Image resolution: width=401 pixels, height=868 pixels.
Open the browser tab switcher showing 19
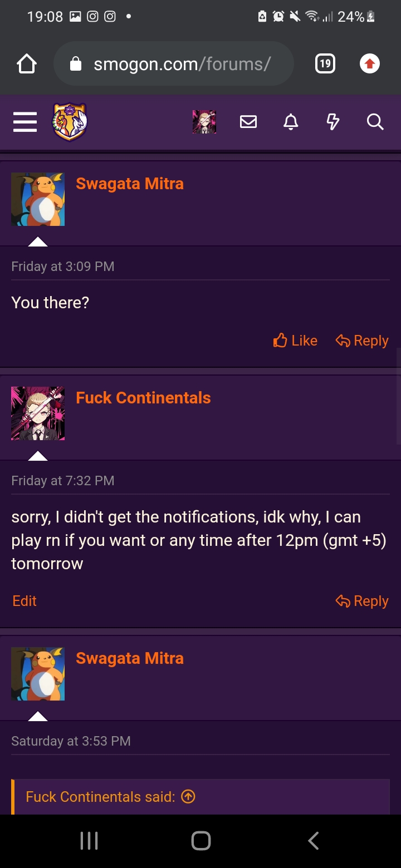click(x=325, y=64)
